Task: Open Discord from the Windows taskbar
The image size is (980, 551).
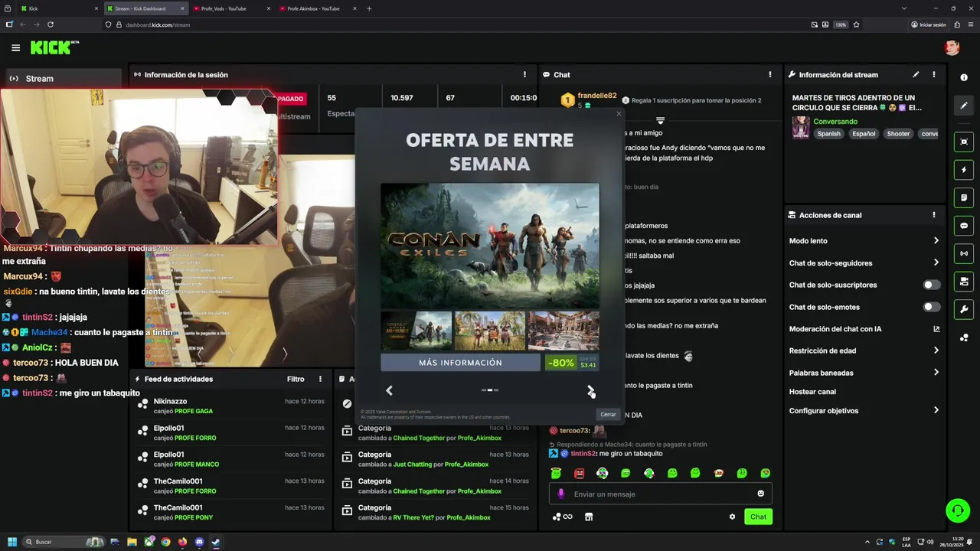Action: (x=199, y=542)
